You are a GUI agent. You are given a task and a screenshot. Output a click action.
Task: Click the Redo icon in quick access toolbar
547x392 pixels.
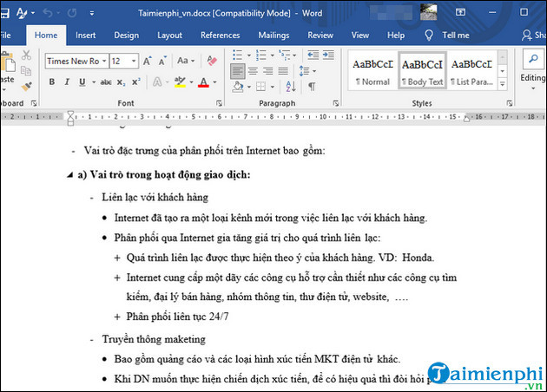tap(72, 13)
